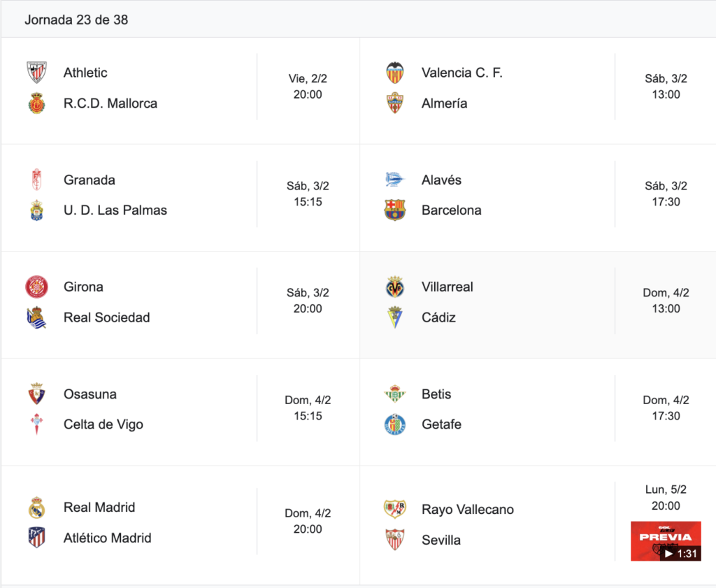Image resolution: width=716 pixels, height=588 pixels.
Task: Open the Betis team name link
Action: pos(436,394)
